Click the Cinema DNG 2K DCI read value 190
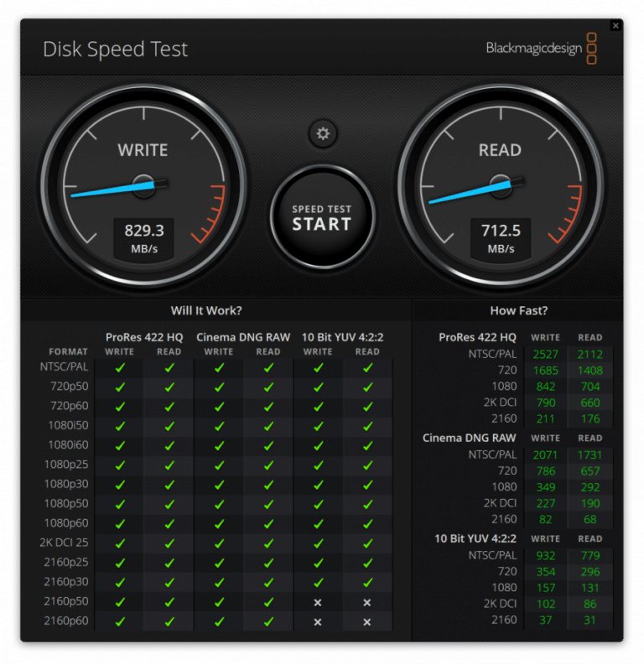The width and height of the screenshot is (644, 665). (x=590, y=503)
